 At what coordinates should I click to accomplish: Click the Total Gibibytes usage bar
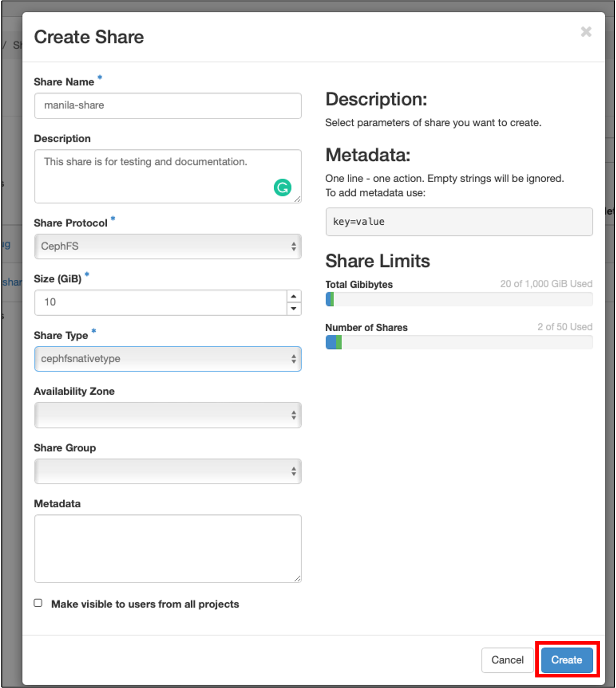pyautogui.click(x=459, y=299)
